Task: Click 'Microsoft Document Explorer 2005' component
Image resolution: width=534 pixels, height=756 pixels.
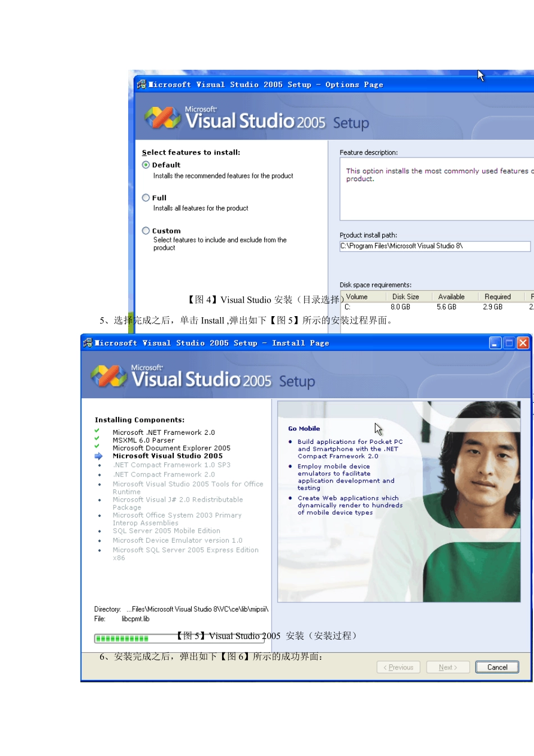Action: pyautogui.click(x=171, y=448)
